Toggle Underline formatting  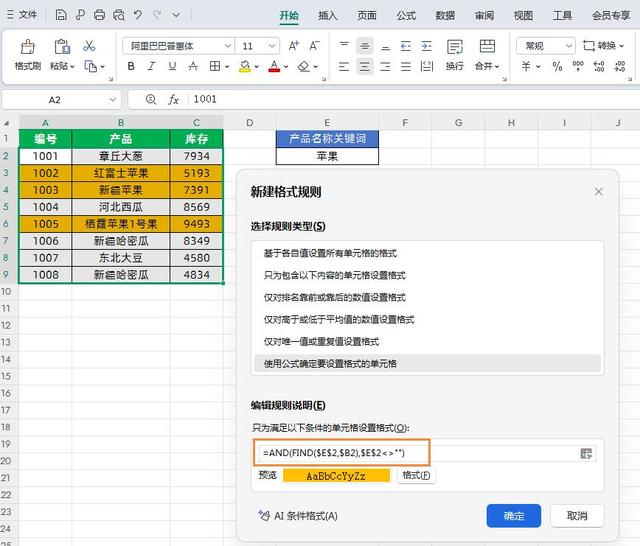(172, 66)
